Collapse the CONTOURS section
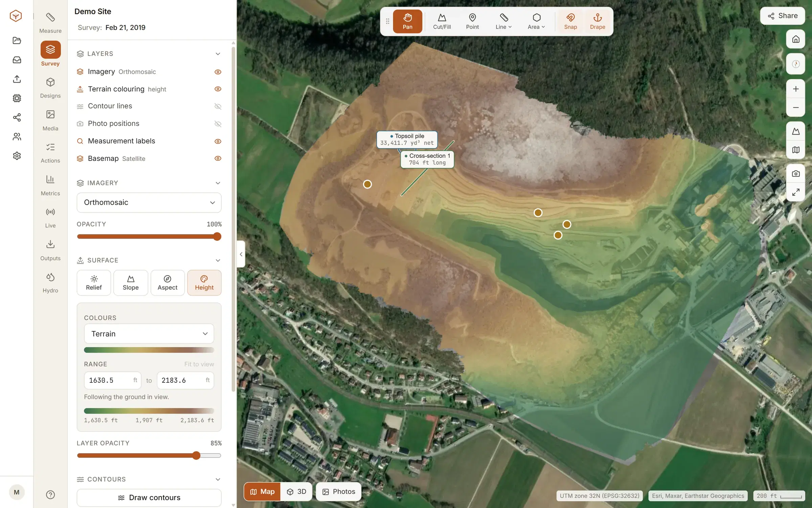812x508 pixels. click(218, 479)
